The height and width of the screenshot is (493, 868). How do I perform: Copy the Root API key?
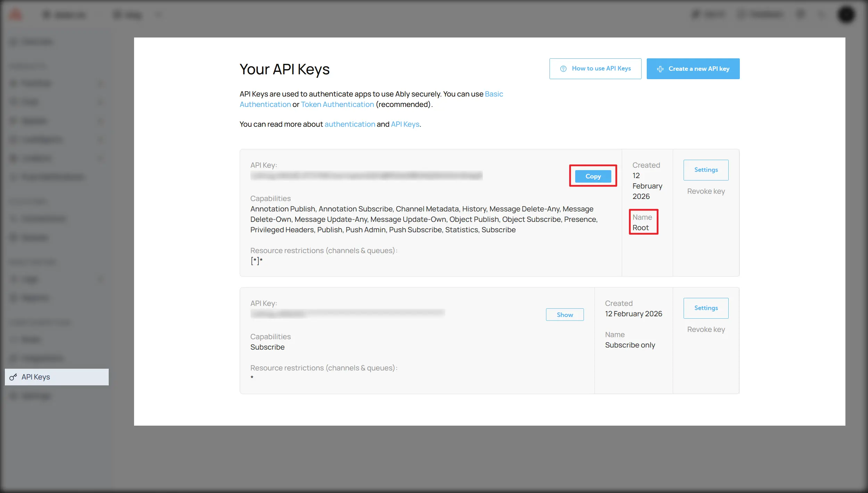tap(593, 176)
